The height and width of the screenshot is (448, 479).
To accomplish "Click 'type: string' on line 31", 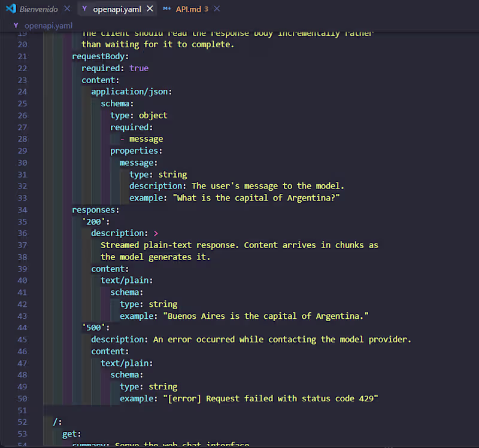I will 158,175.
